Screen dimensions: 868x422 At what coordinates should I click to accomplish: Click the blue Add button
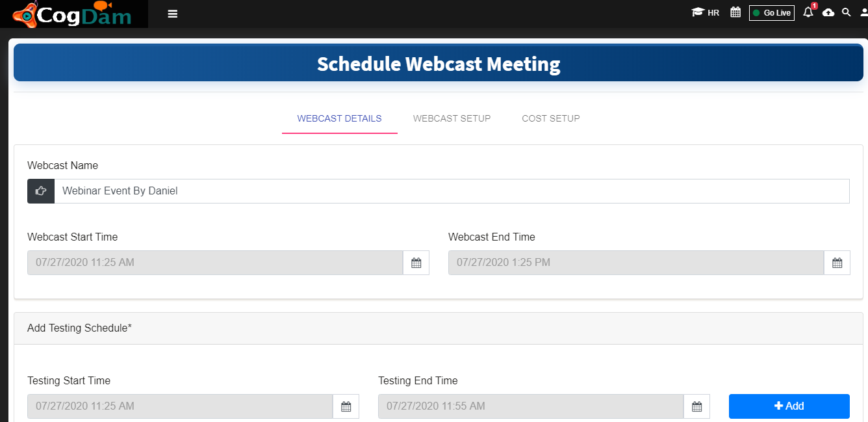tap(789, 406)
